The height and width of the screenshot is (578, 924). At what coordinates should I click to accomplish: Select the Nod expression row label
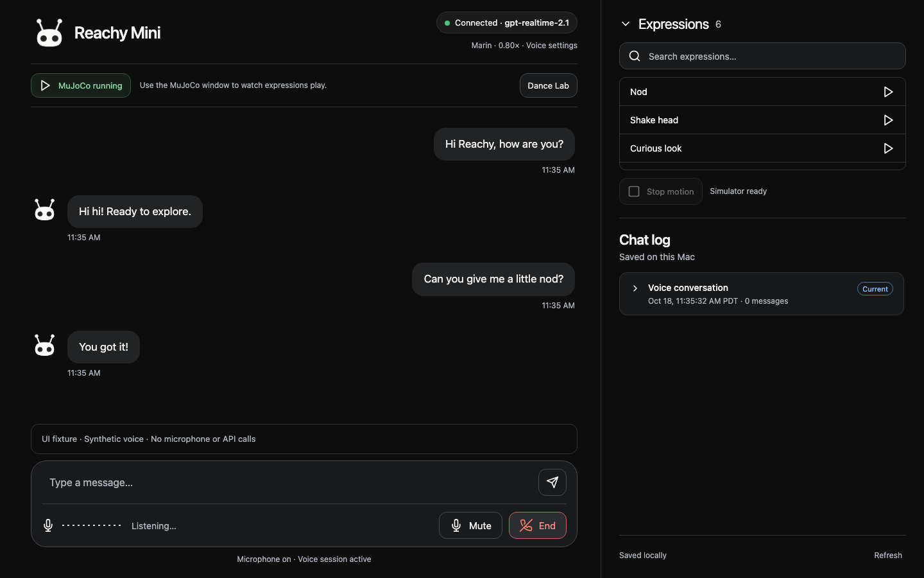point(638,92)
